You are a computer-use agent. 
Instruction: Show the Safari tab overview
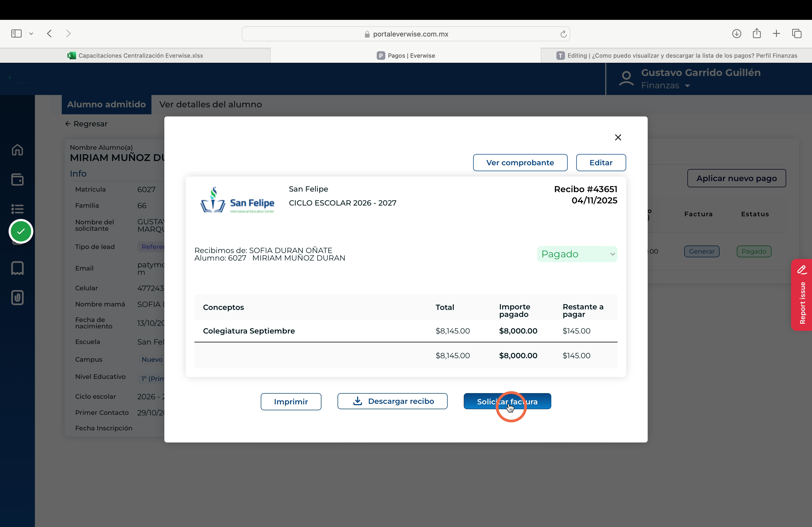[x=797, y=33]
